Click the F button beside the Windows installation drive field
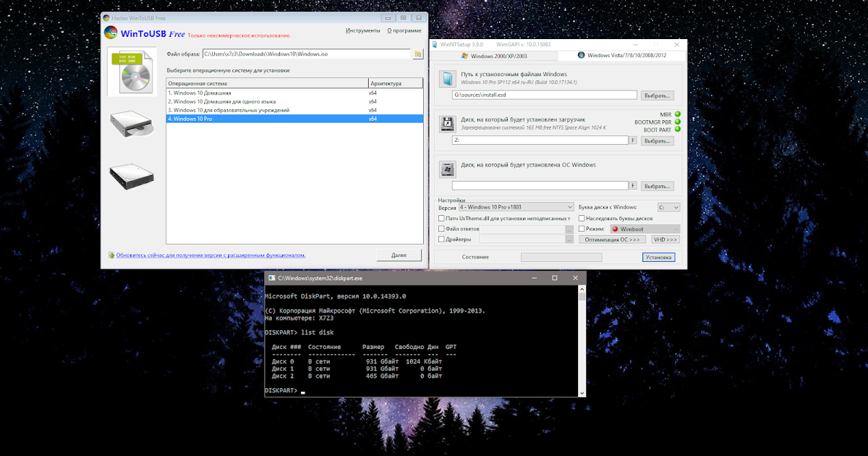This screenshot has width=868, height=456. (x=633, y=186)
